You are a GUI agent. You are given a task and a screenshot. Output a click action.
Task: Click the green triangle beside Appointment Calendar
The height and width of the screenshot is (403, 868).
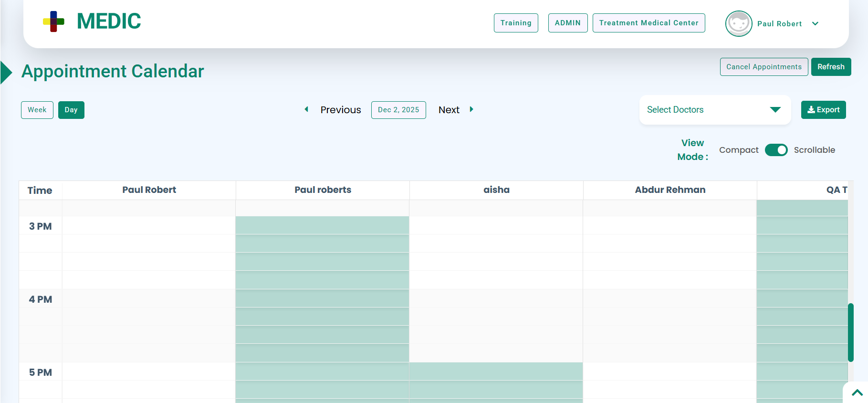coord(7,73)
